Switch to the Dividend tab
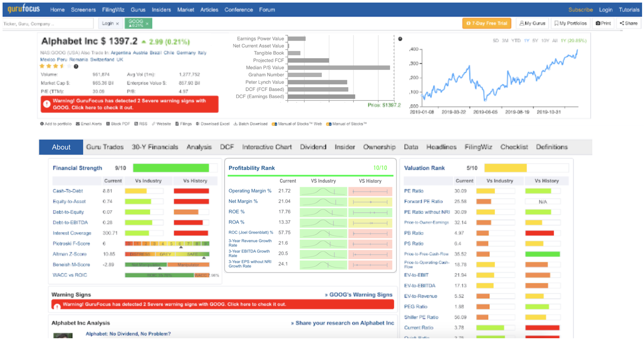The height and width of the screenshot is (344, 644). point(313,147)
